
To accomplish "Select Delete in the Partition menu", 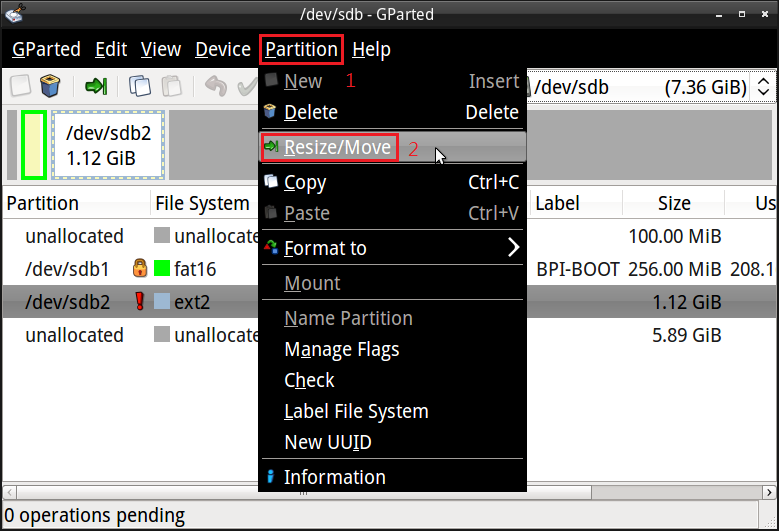I will pyautogui.click(x=311, y=112).
